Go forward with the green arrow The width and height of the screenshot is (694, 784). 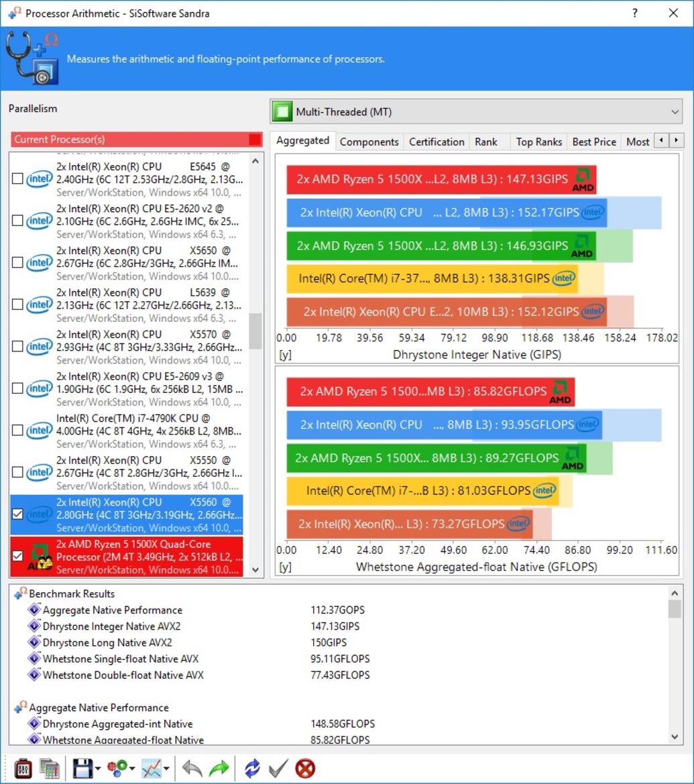(x=219, y=769)
